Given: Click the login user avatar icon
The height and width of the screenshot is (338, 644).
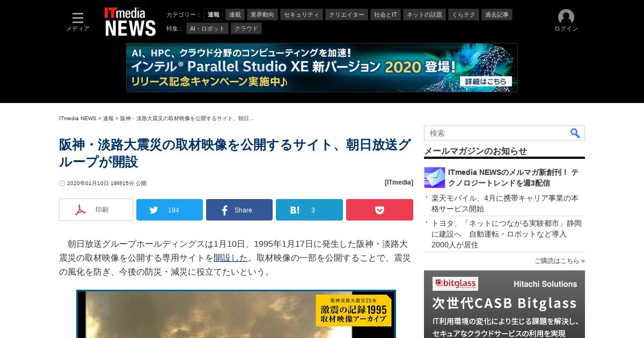Looking at the screenshot, I should click(566, 17).
